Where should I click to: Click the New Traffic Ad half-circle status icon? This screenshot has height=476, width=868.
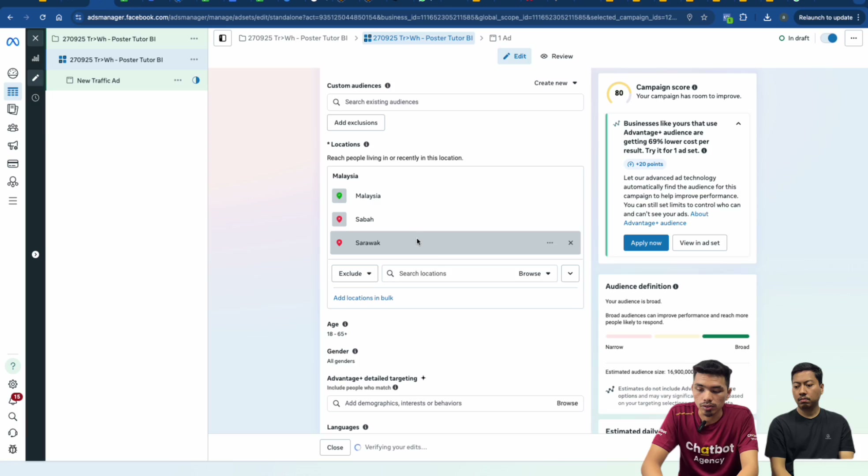click(196, 80)
